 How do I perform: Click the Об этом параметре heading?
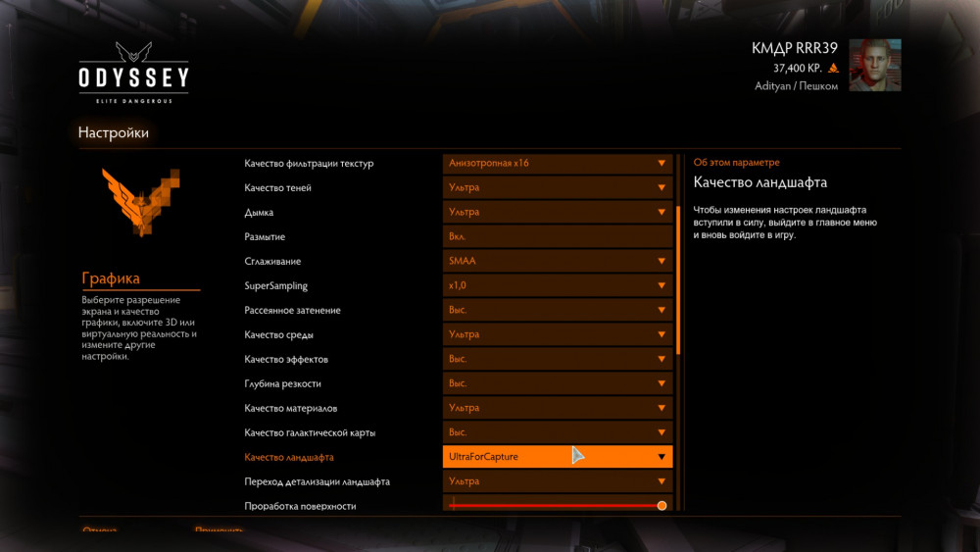tap(736, 163)
